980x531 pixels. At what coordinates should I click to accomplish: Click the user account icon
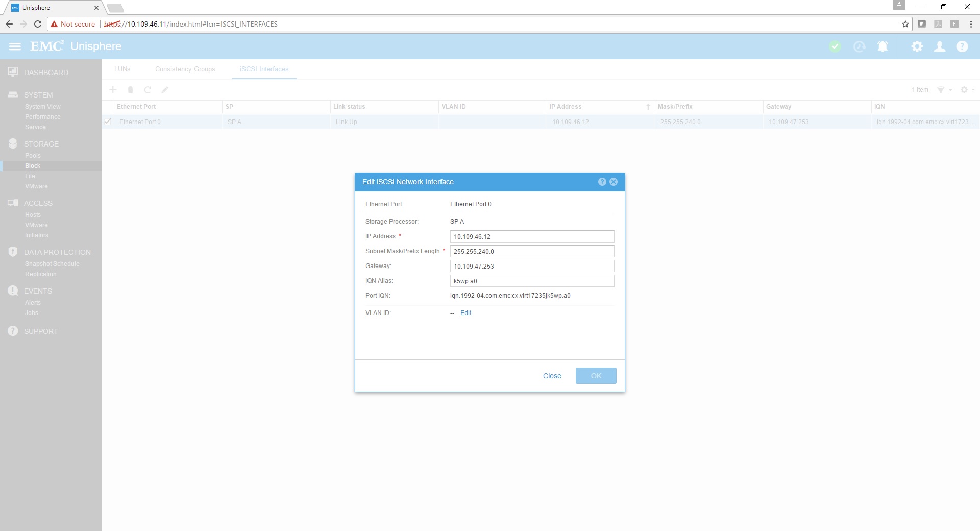939,46
